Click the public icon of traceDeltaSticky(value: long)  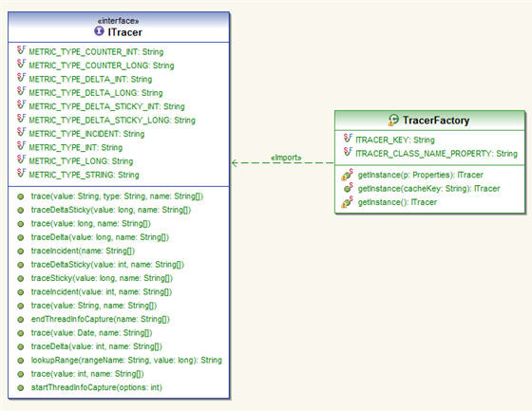point(21,211)
